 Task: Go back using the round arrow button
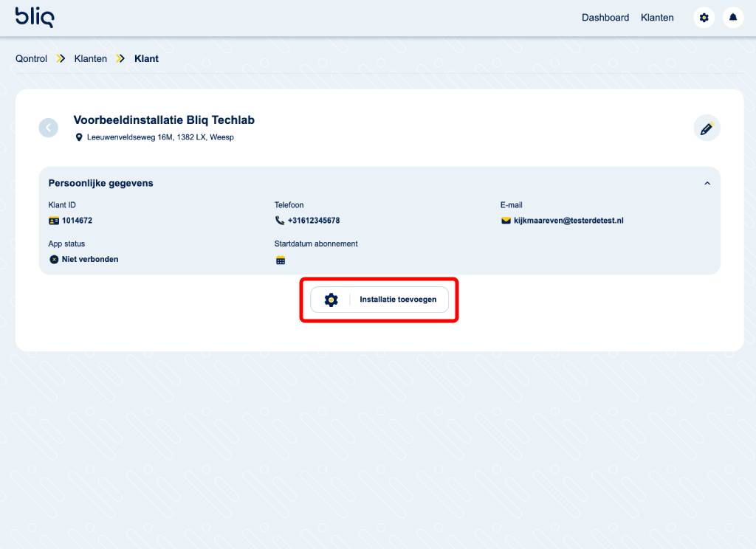click(x=48, y=128)
